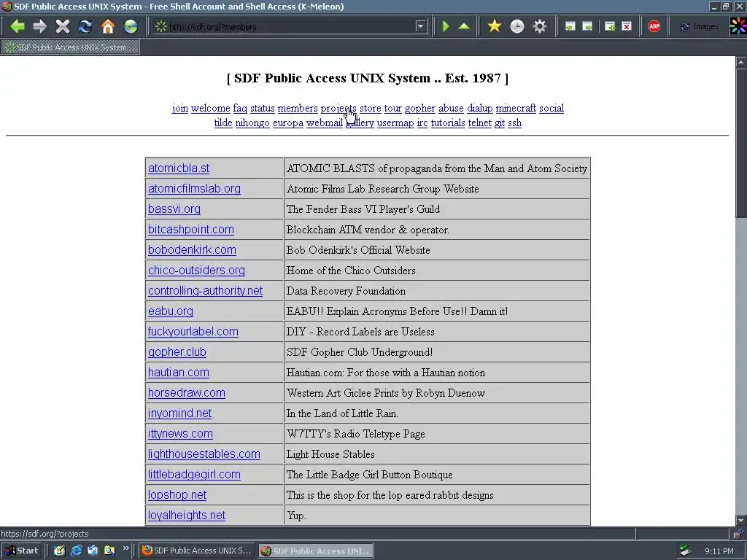
Task: Click the 9:11 PM taskbar clock
Action: (x=719, y=551)
